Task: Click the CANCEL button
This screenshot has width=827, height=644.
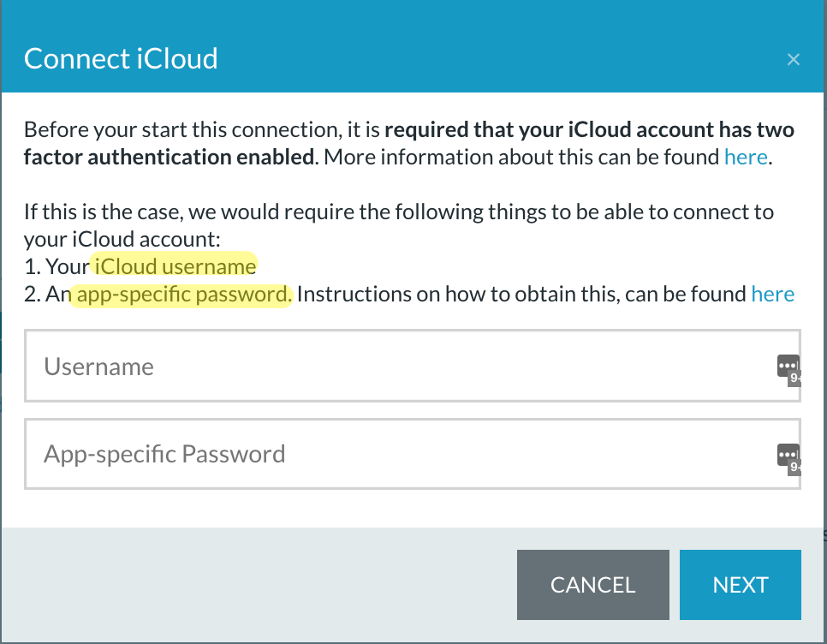Action: [592, 585]
